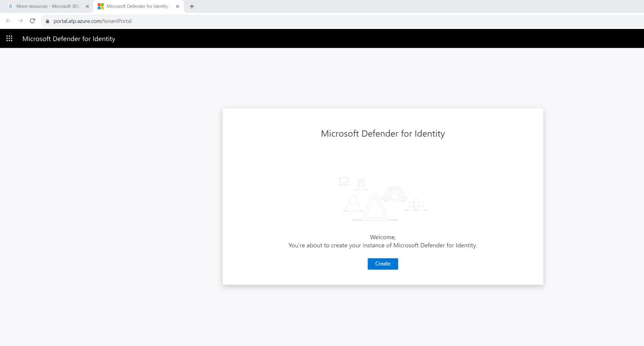This screenshot has width=644, height=346.
Task: Click the people illustration in the welcome card
Action: pyautogui.click(x=416, y=204)
